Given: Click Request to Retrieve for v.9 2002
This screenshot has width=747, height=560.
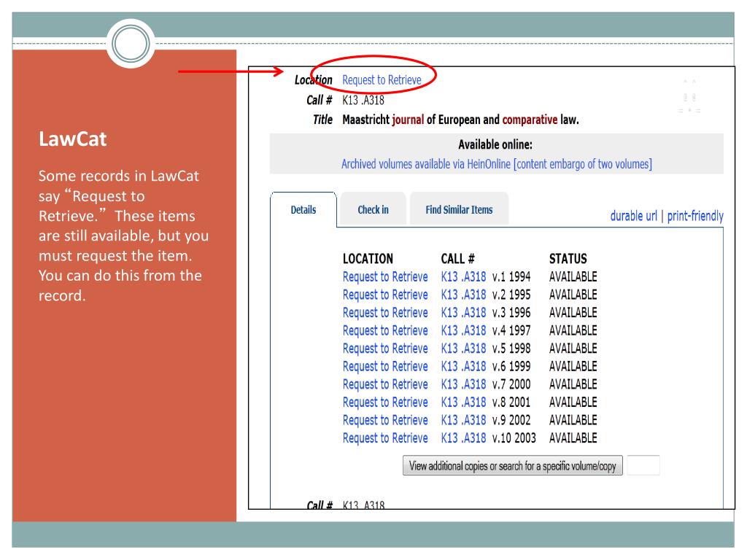Looking at the screenshot, I should tap(385, 420).
